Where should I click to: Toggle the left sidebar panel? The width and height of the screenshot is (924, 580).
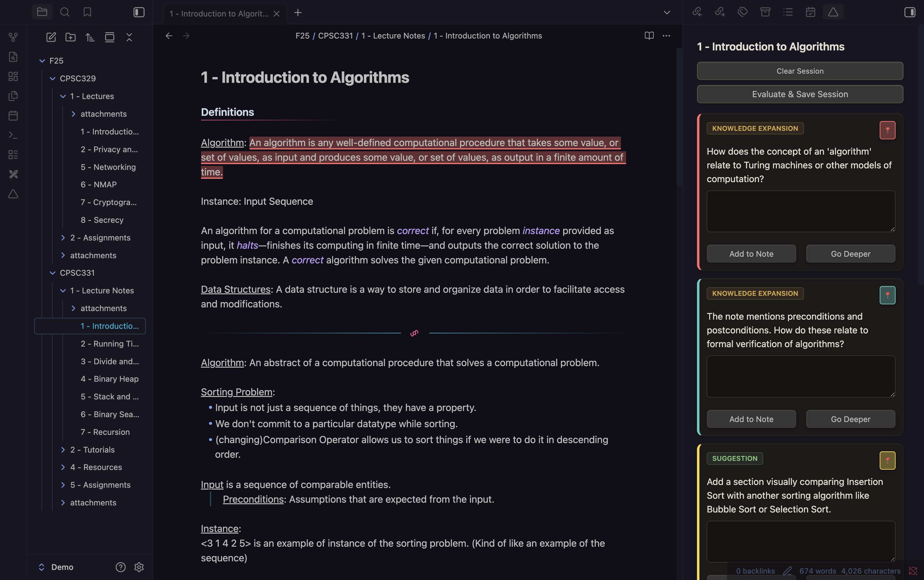[x=139, y=12]
